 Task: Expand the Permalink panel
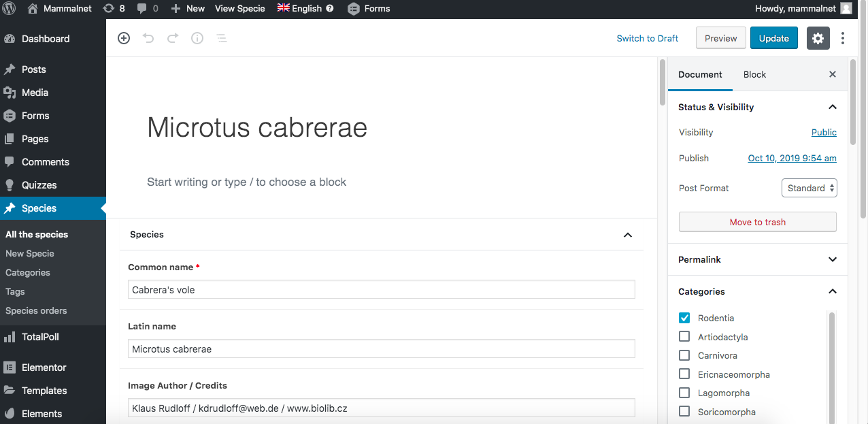click(x=832, y=259)
